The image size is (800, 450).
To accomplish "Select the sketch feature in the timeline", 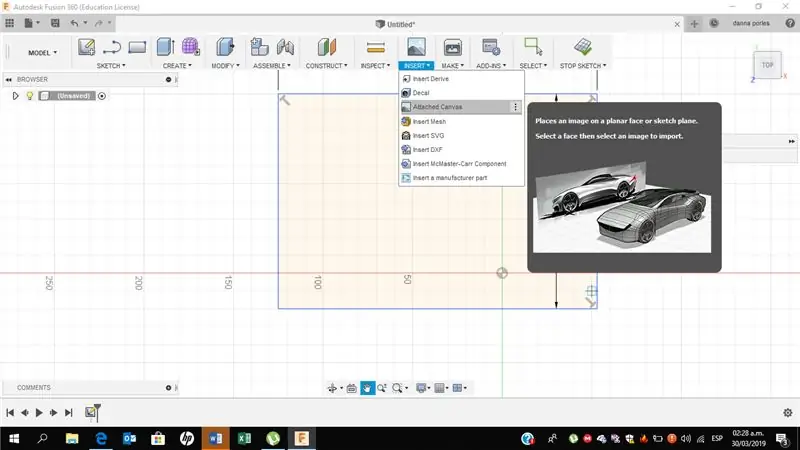I will [90, 412].
